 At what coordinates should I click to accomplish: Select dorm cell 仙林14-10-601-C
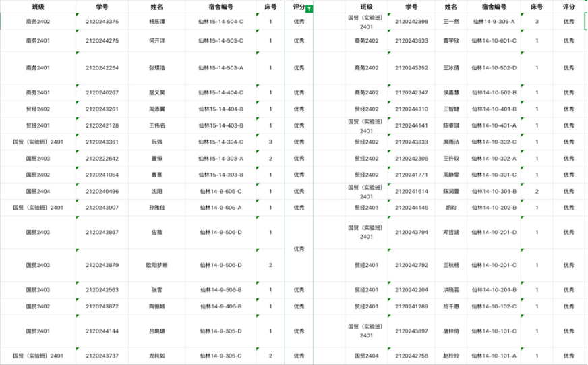pyautogui.click(x=494, y=41)
